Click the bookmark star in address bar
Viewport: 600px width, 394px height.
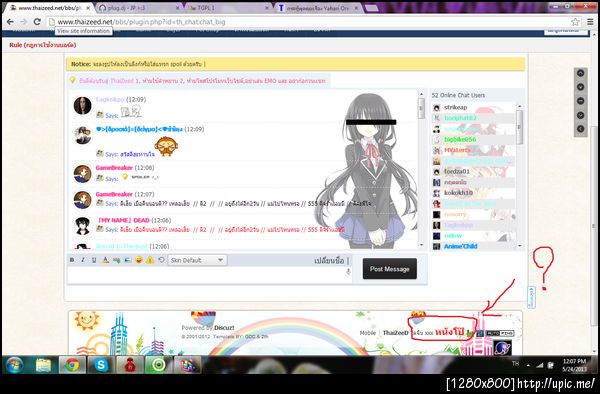(575, 22)
